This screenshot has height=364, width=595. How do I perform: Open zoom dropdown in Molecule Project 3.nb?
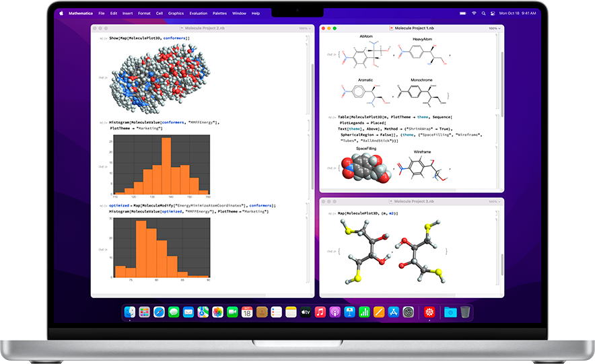[x=494, y=202]
